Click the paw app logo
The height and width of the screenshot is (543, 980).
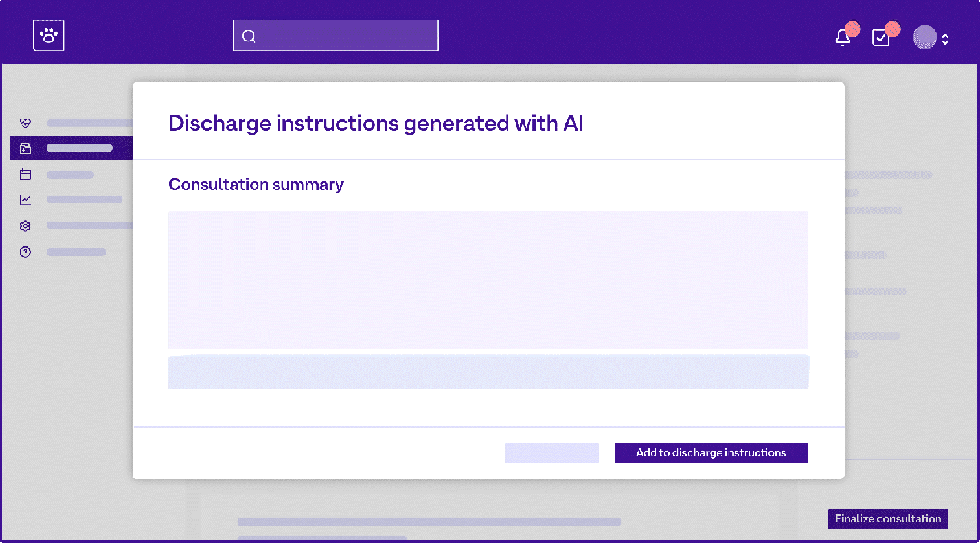tap(49, 35)
